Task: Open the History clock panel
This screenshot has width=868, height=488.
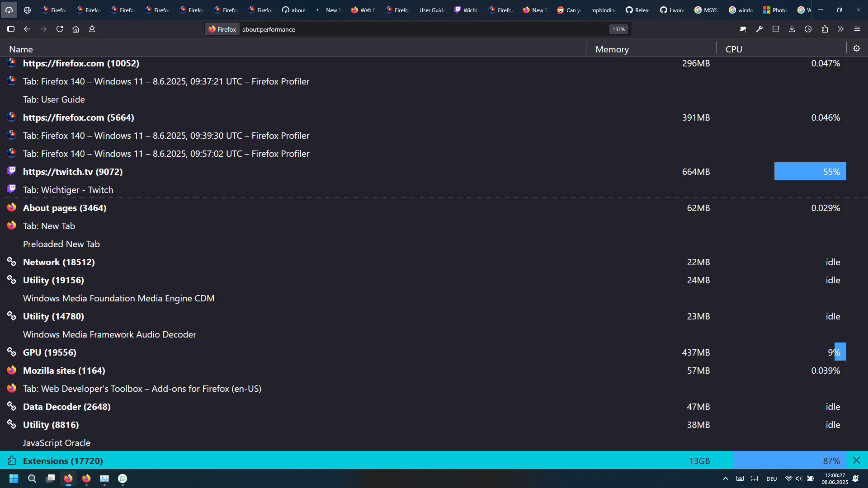Action: [808, 29]
